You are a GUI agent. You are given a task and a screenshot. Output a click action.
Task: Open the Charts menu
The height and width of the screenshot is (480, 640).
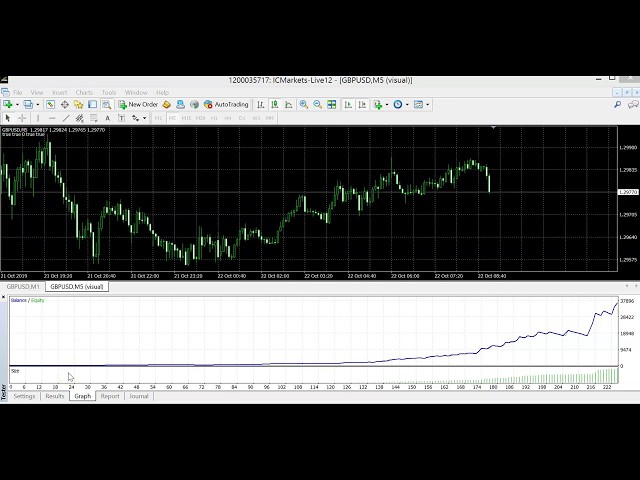pos(84,92)
